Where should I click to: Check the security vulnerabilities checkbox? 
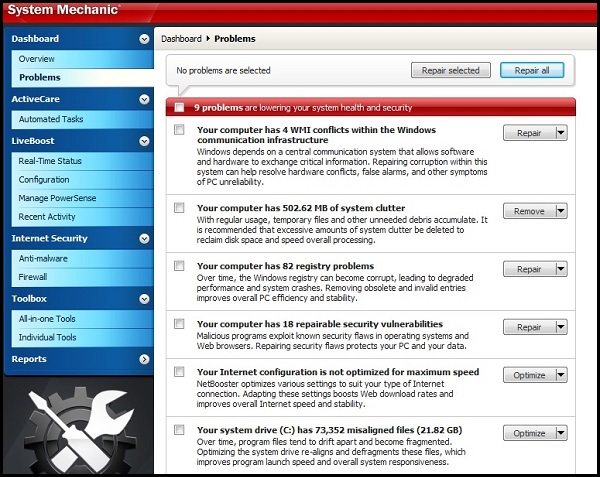coord(179,324)
